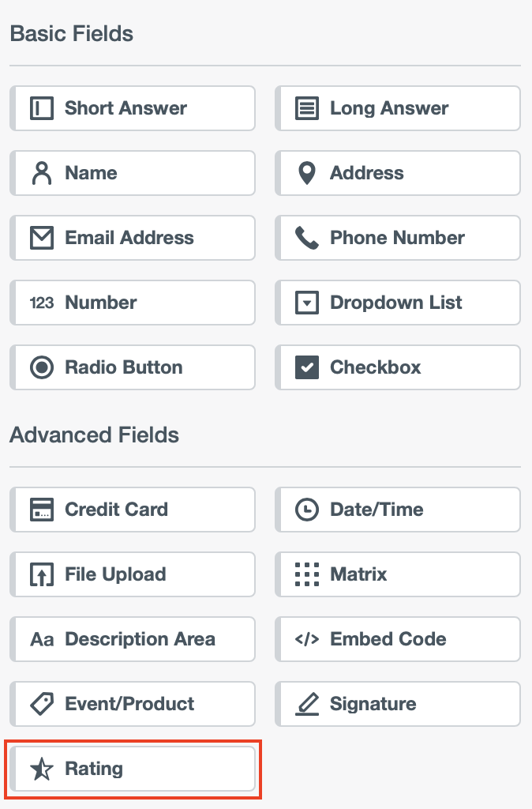Click the Rating star icon
Viewport: 532px width, 809px height.
[x=41, y=769]
